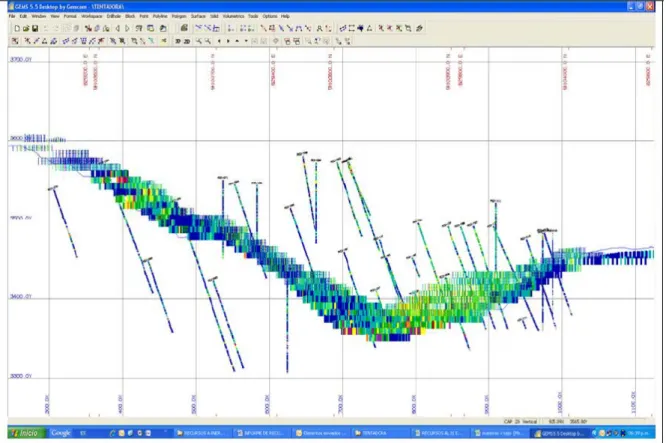Screen dimensions: 666x443
Task: Click the 3700 elevation axis label
Action: click(21, 59)
